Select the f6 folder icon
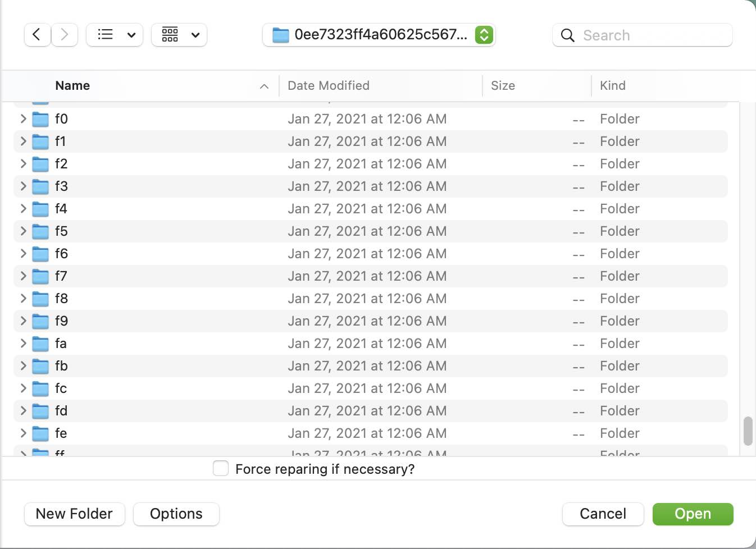 point(40,254)
